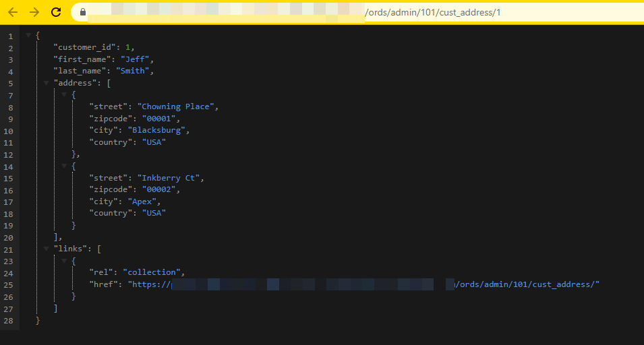This screenshot has width=644, height=345.
Task: Select the "Jeff" value
Action: 135,59
